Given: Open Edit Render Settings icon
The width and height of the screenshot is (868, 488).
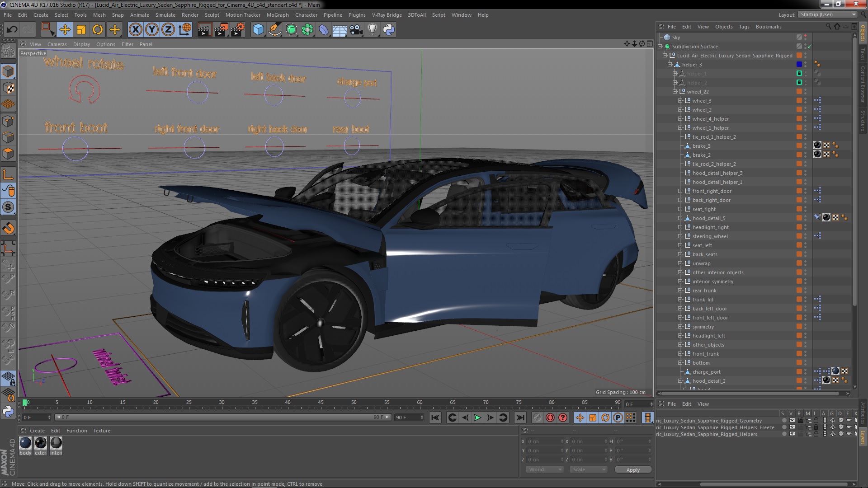Looking at the screenshot, I should (237, 30).
